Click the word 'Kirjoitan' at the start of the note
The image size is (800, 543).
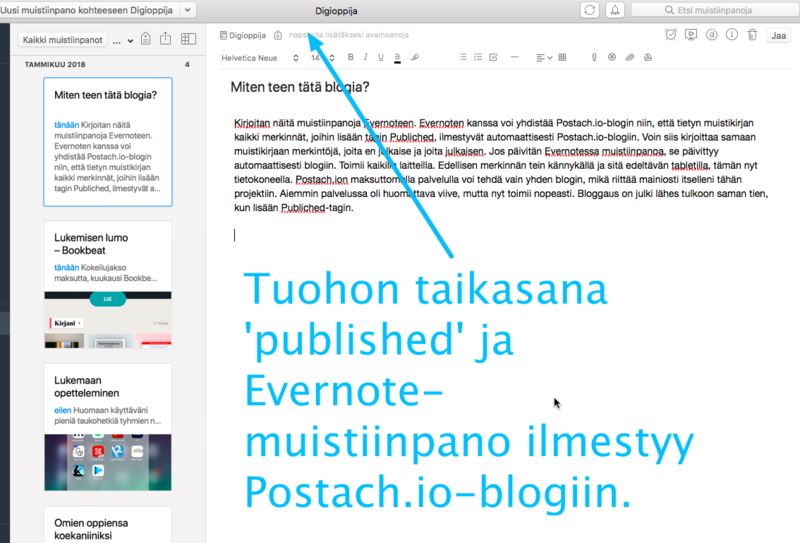252,123
